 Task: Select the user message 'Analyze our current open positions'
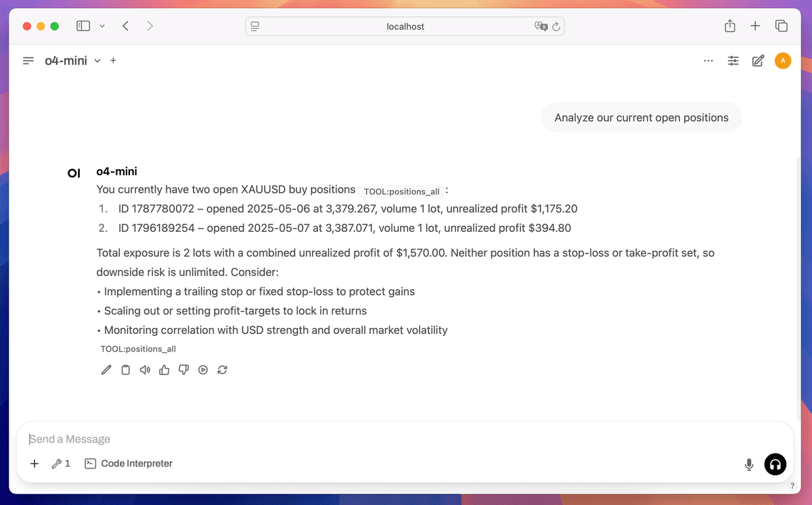[x=641, y=118]
